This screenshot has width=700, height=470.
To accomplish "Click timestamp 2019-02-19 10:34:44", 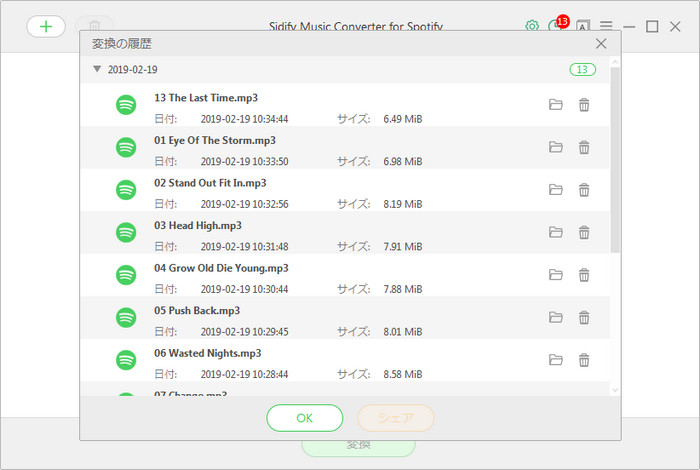I will coord(244,119).
